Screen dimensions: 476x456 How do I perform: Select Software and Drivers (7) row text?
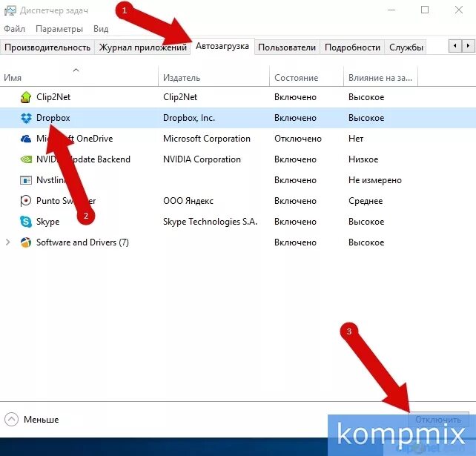[x=82, y=242]
